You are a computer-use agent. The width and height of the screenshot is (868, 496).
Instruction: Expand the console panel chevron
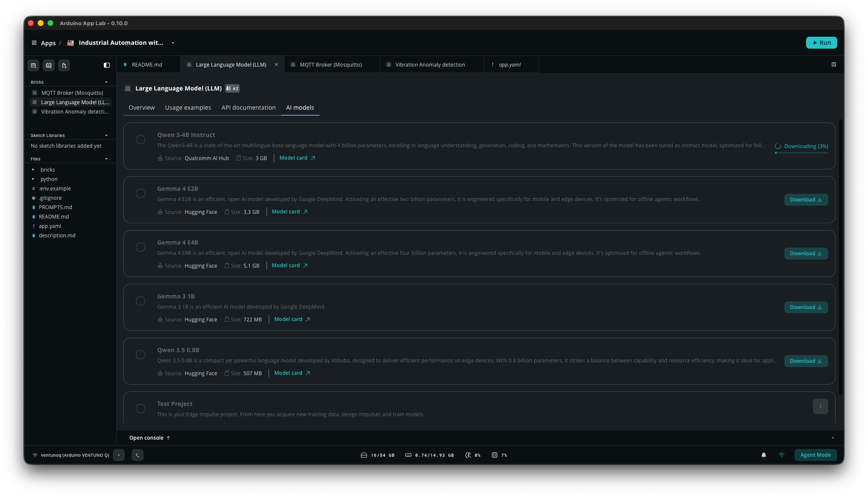(833, 438)
